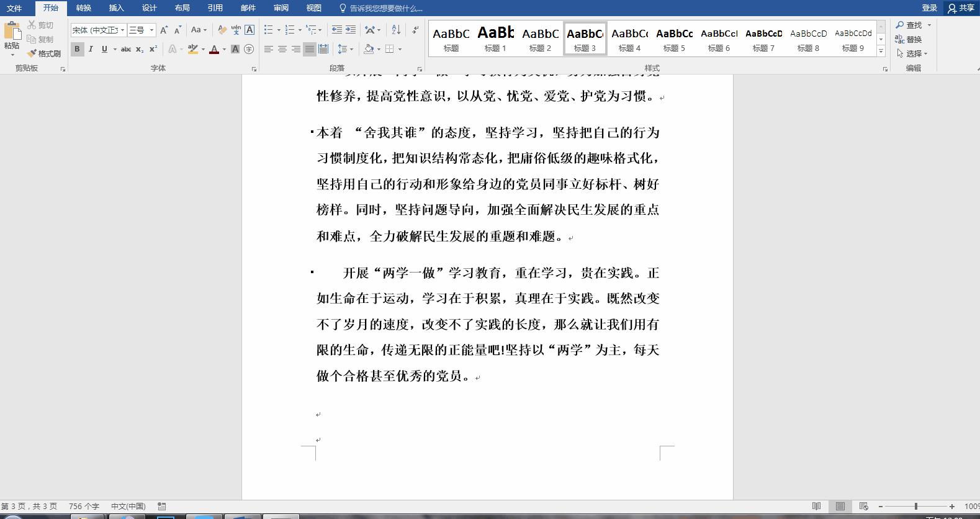The width and height of the screenshot is (980, 519).
Task: Switch to the 设计 (Design) tab
Action: (x=149, y=8)
